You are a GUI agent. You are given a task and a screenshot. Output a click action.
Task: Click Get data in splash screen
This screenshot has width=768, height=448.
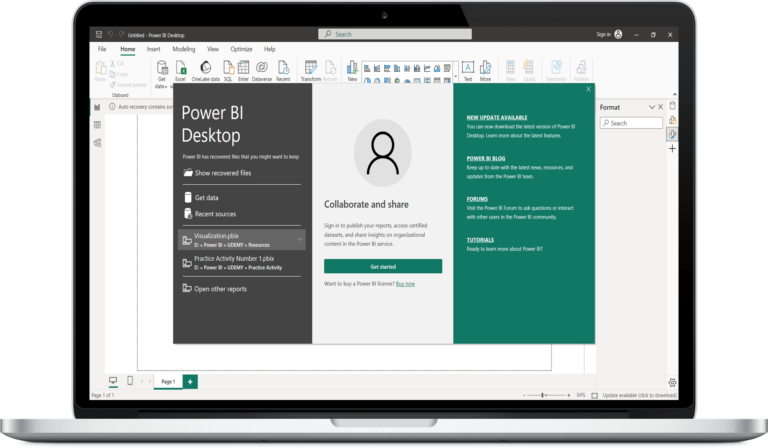point(201,197)
